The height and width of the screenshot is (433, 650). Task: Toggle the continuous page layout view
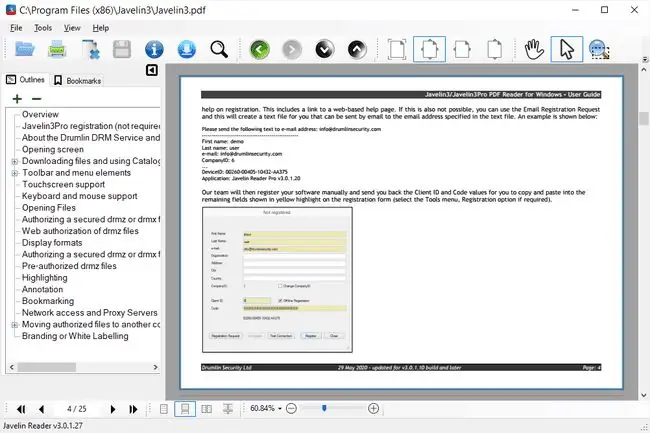(185, 409)
